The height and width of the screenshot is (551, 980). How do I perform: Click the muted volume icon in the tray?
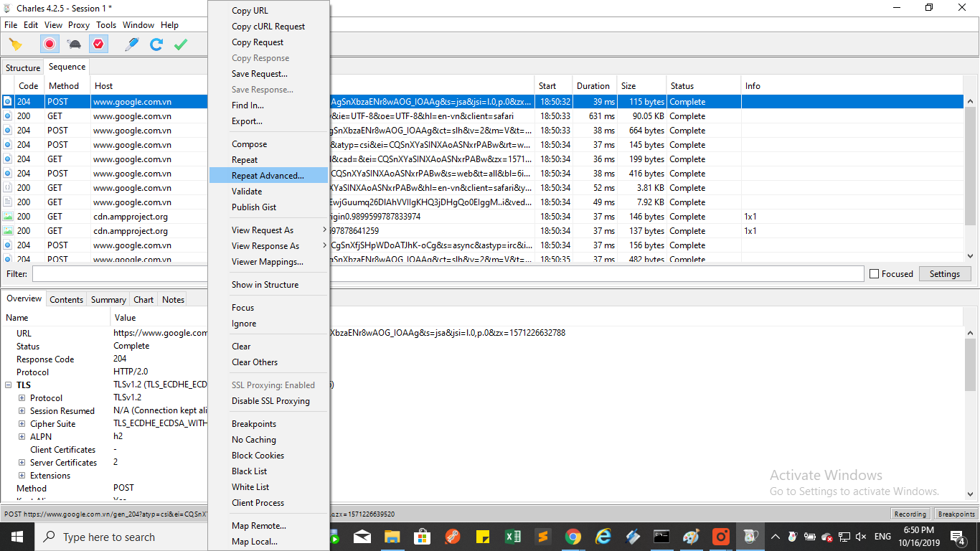862,537
